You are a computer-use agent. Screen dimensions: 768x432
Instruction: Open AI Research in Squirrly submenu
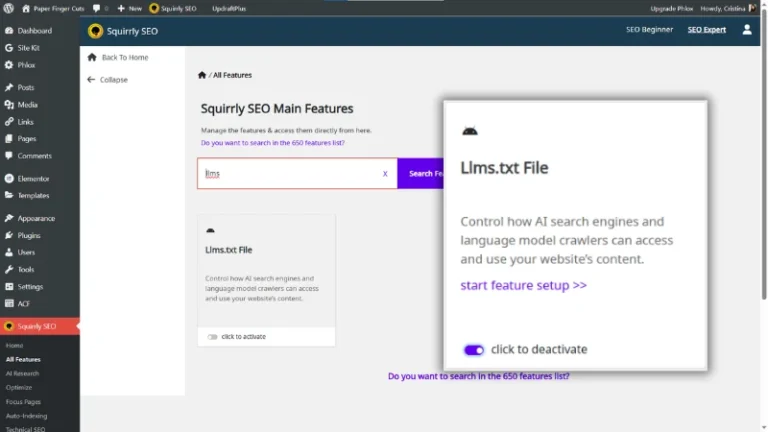click(x=21, y=373)
